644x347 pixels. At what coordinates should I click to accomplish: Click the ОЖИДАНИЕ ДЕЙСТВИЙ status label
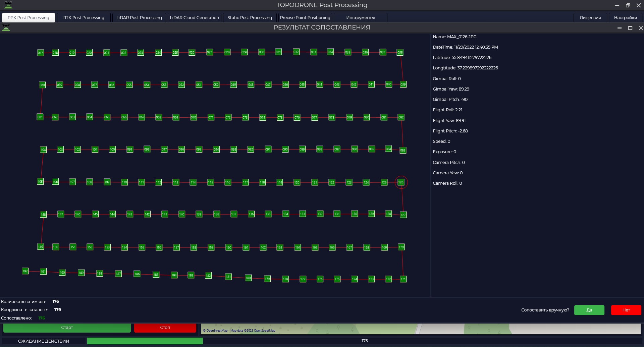tap(44, 341)
